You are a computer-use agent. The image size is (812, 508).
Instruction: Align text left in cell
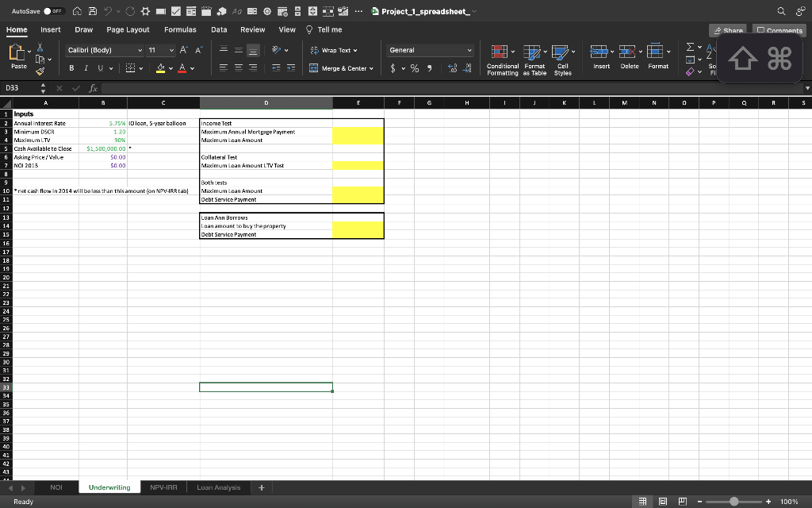pyautogui.click(x=223, y=68)
